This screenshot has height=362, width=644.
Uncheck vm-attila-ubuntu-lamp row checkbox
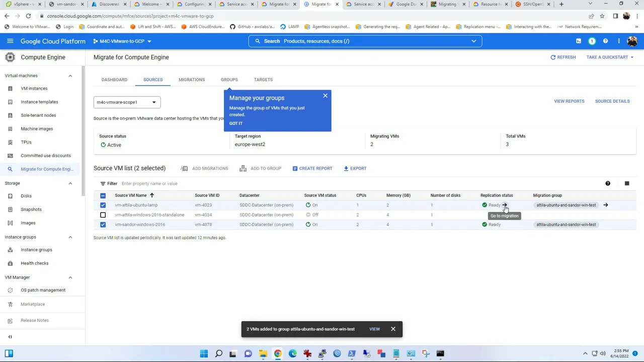click(x=103, y=205)
